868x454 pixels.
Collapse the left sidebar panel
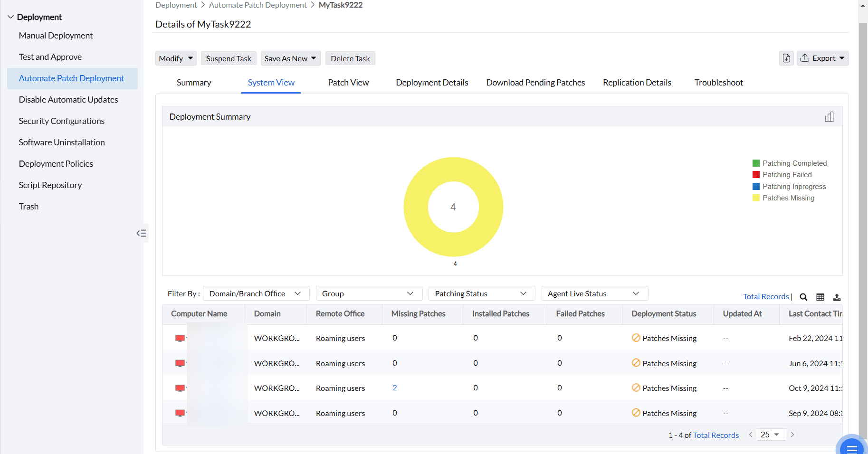click(141, 233)
